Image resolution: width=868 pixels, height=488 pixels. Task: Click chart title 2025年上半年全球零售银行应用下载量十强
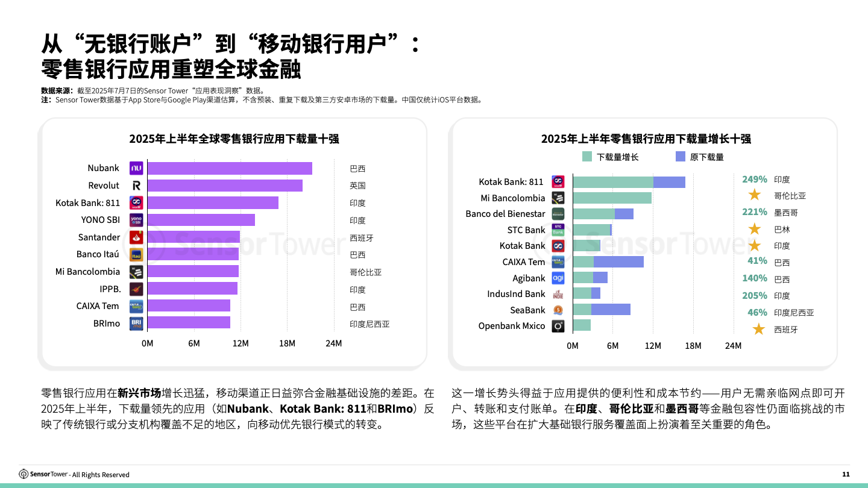(234, 139)
